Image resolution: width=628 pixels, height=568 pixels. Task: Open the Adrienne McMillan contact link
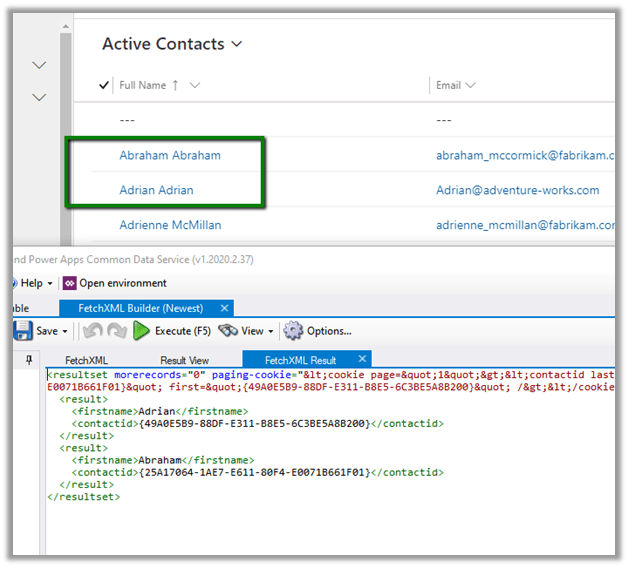(x=170, y=225)
